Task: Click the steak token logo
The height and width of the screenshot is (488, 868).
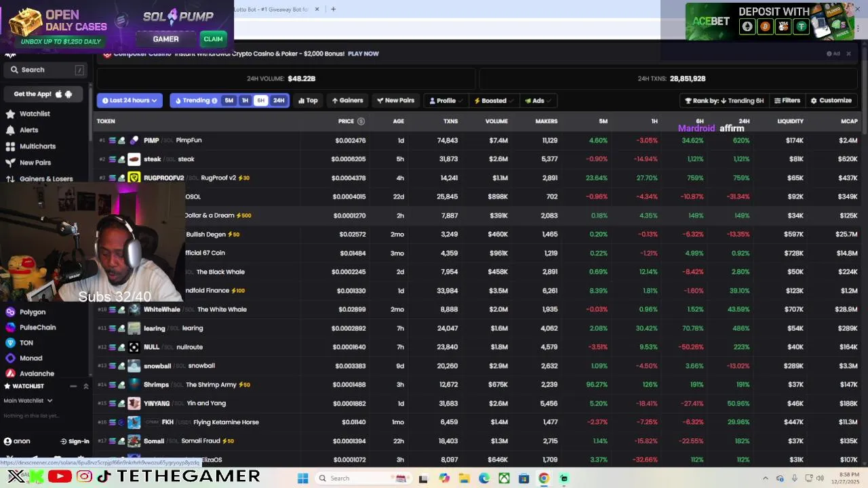Action: [x=134, y=159]
